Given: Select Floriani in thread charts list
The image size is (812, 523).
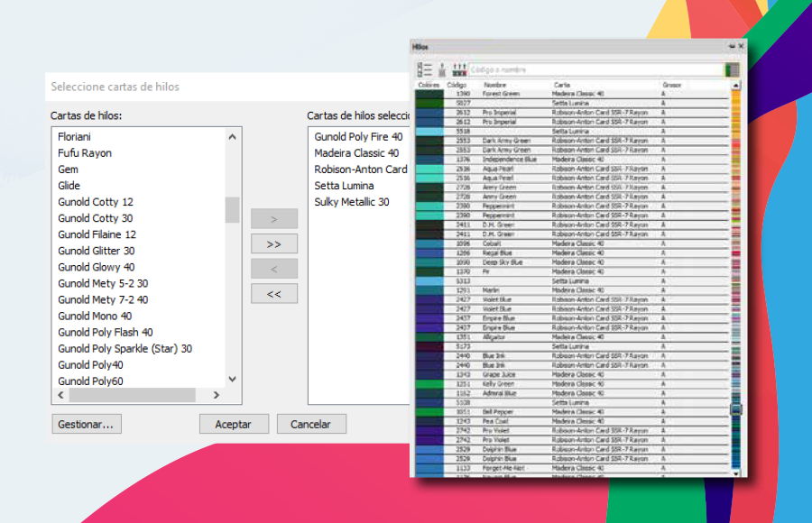Looking at the screenshot, I should pos(74,137).
